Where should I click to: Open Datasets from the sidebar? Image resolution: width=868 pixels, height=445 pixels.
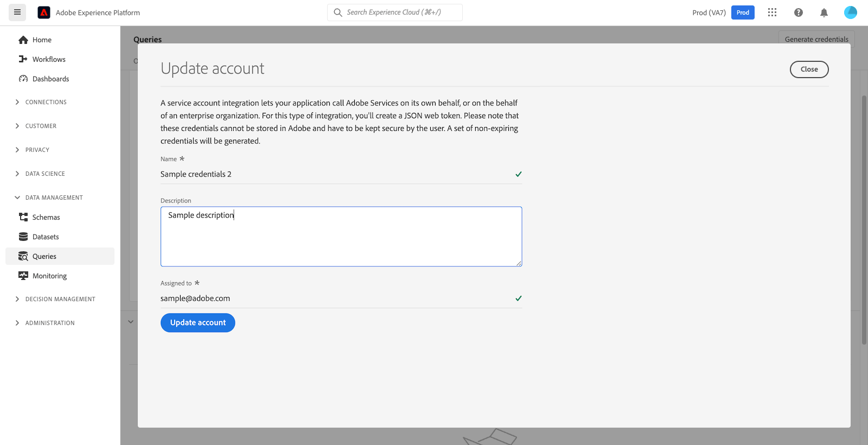(46, 237)
